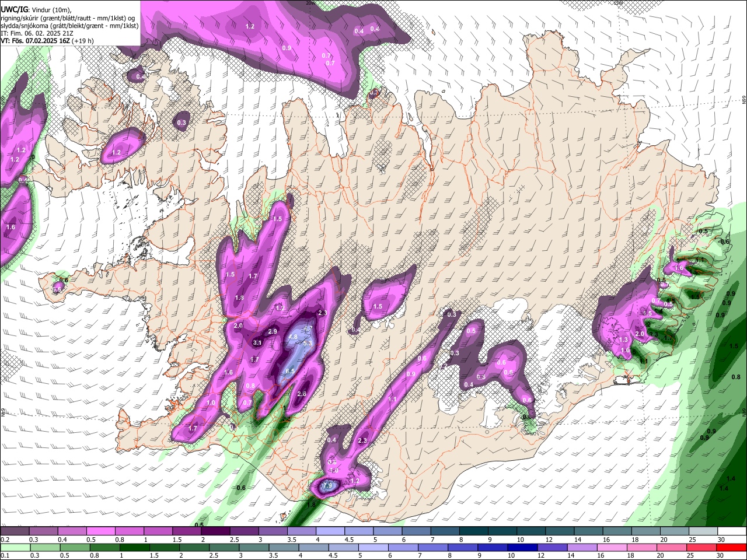
Task: Click the "5.3" precipitation value
Action: tap(308, 343)
